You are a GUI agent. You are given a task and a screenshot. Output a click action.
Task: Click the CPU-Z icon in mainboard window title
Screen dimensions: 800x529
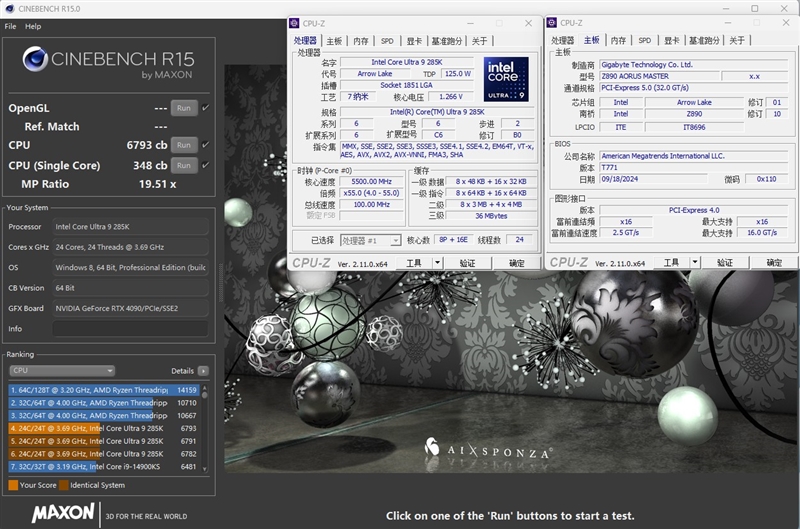pos(552,22)
